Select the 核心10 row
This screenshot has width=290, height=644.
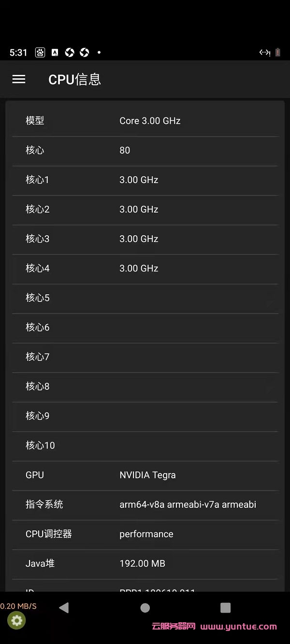click(x=145, y=445)
